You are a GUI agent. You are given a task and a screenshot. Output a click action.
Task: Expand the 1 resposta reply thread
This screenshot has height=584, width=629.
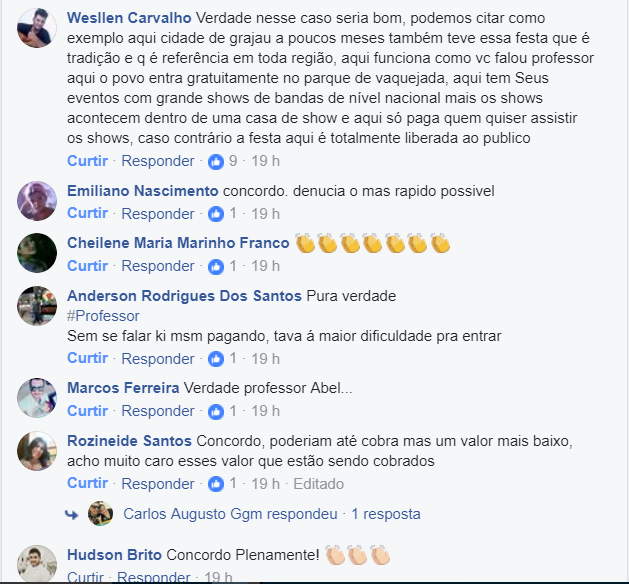[386, 514]
